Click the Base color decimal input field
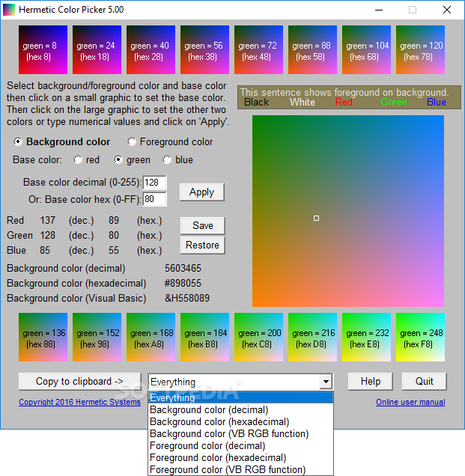The width and height of the screenshot is (465, 476). (154, 183)
